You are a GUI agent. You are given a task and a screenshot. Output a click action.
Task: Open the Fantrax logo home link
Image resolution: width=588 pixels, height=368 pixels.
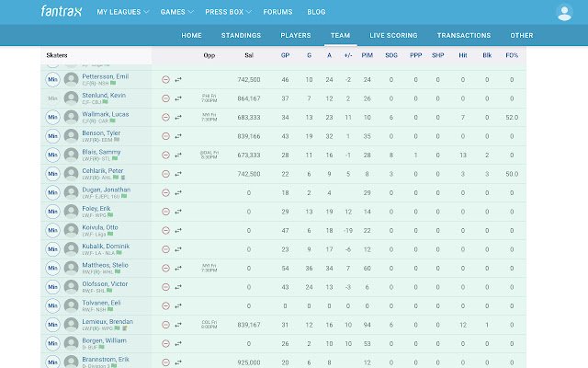coord(62,11)
